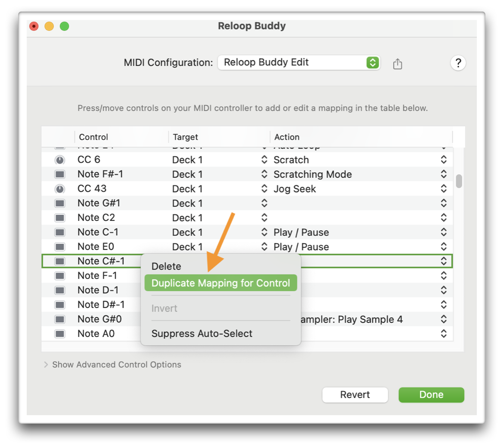504x447 pixels.
Task: Click the button icon for Note C2
Action: (x=60, y=217)
